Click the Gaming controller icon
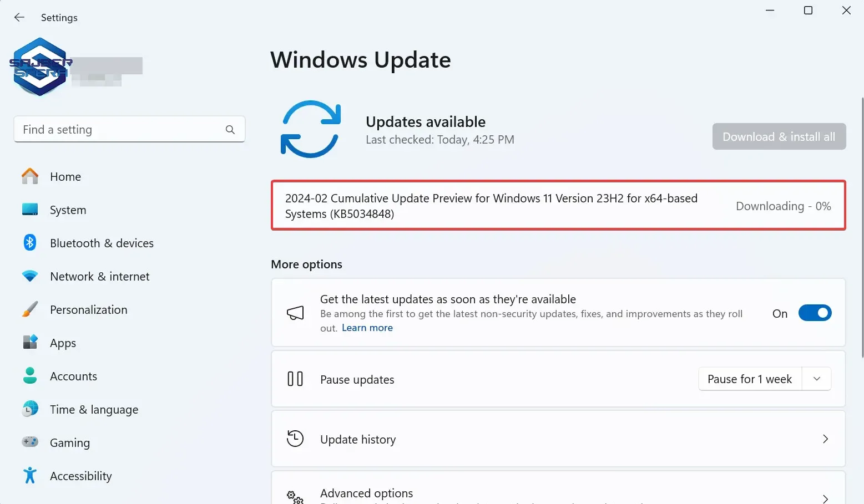This screenshot has width=864, height=504. click(x=30, y=442)
